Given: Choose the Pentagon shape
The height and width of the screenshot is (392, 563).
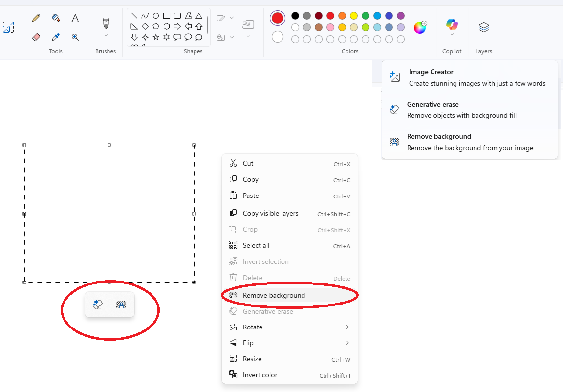Looking at the screenshot, I should (156, 26).
